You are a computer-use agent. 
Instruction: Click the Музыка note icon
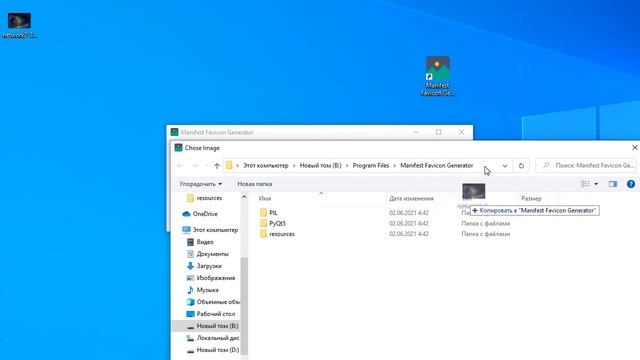click(190, 290)
